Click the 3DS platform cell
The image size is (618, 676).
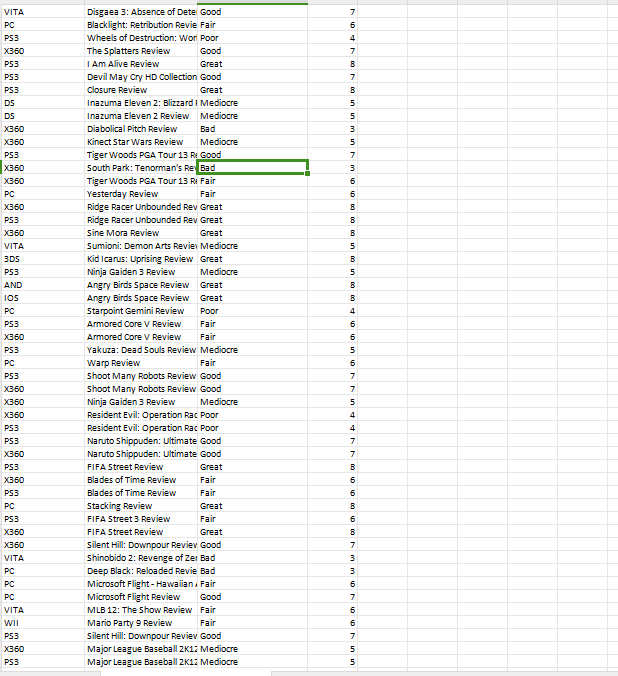click(42, 259)
